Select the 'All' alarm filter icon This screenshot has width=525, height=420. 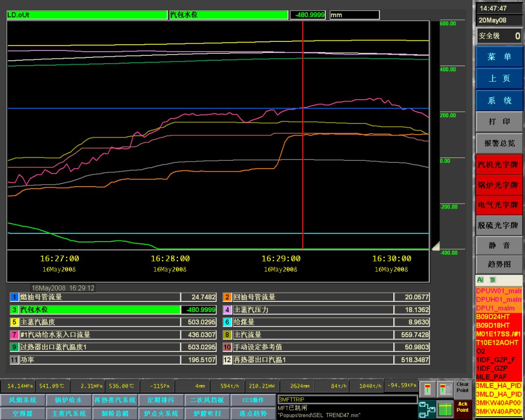(x=480, y=280)
